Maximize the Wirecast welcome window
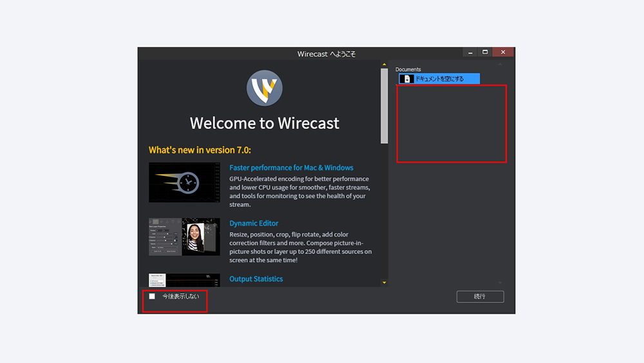The height and width of the screenshot is (363, 644). tap(485, 52)
